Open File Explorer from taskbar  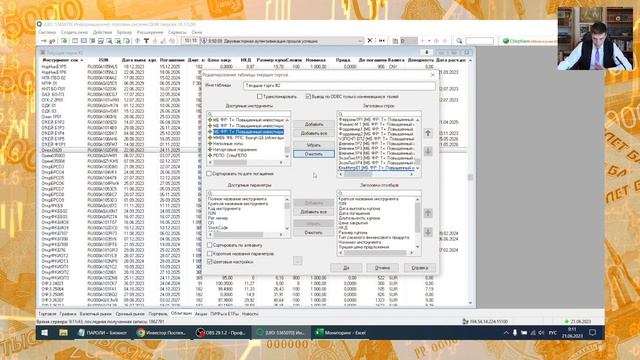tap(63, 333)
